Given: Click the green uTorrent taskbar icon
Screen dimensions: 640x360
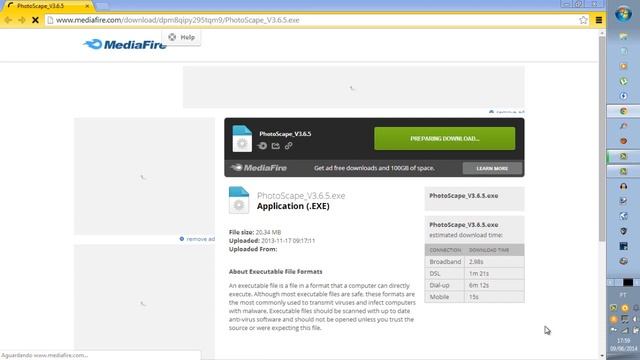Looking at the screenshot, I should (x=623, y=81).
